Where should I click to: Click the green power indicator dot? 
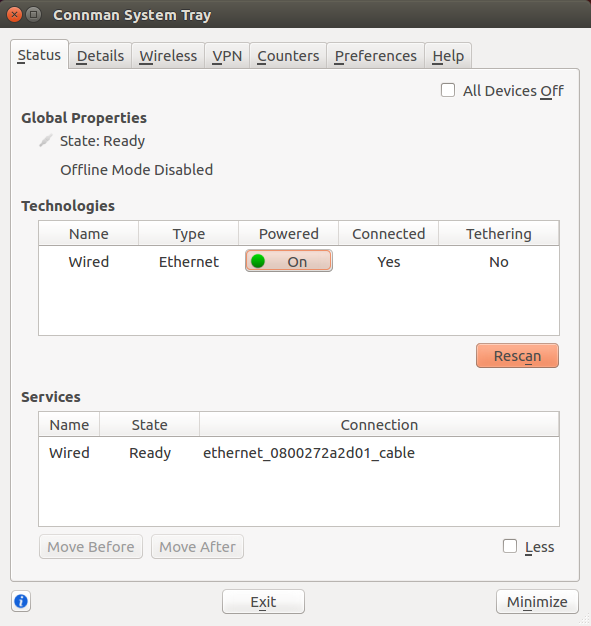258,261
